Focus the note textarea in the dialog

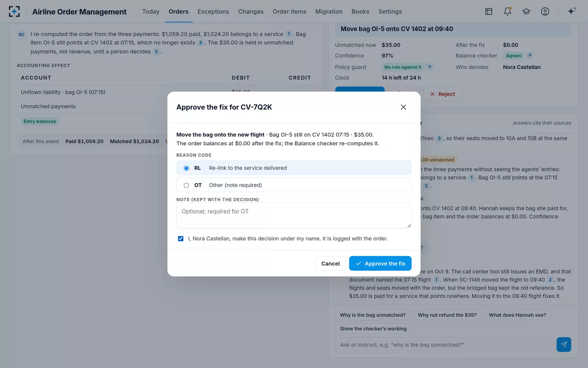(294, 215)
